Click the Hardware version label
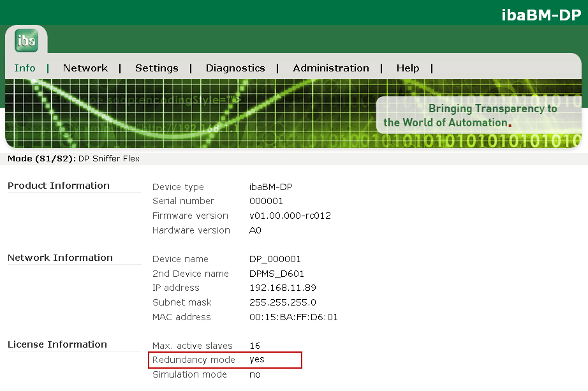 tap(191, 230)
